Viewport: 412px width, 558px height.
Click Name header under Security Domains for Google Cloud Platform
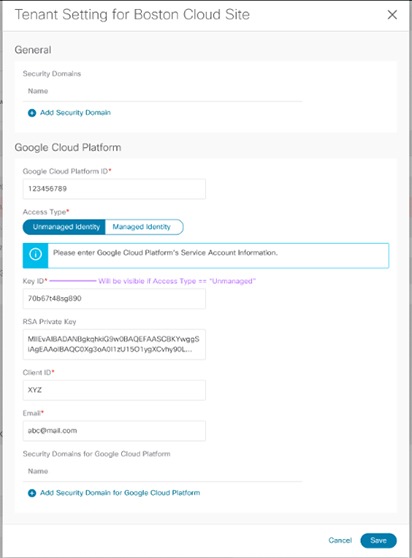(38, 471)
